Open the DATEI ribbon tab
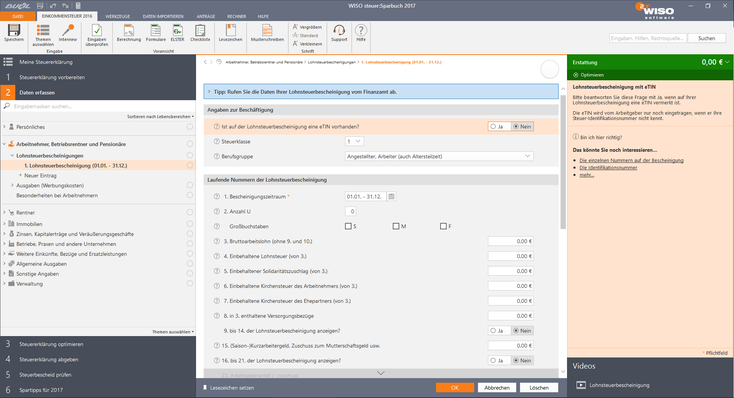This screenshot has width=734, height=398. pos(18,16)
